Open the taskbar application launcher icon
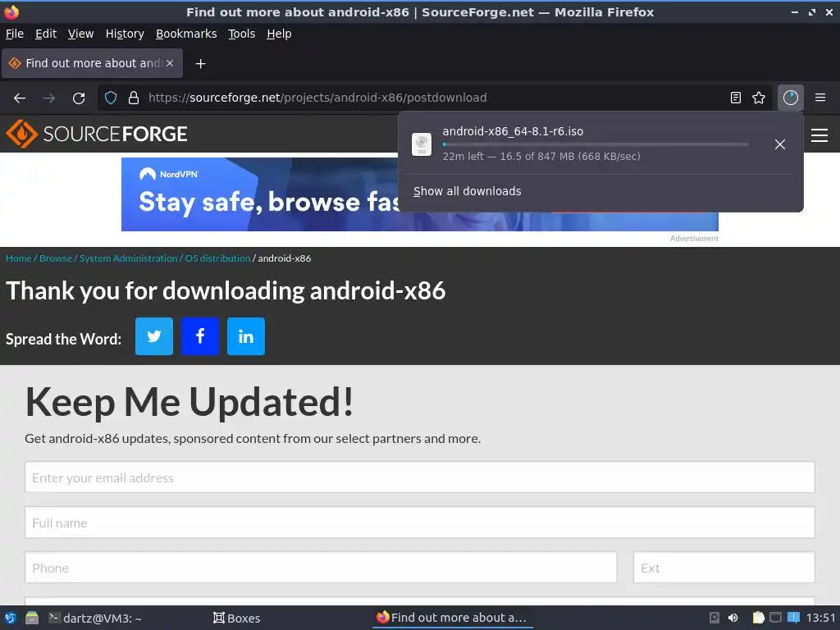The height and width of the screenshot is (630, 840). tap(10, 618)
